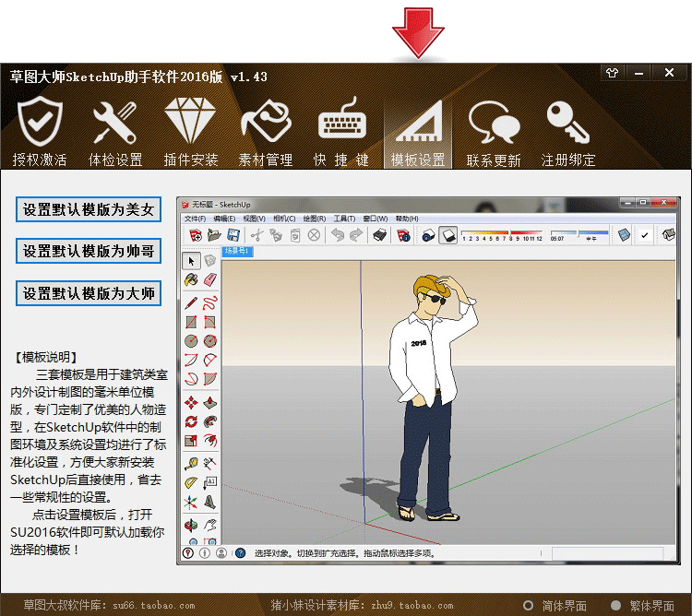Open 编辑(E) menu in SketchUp preview
The image size is (692, 616).
click(224, 219)
